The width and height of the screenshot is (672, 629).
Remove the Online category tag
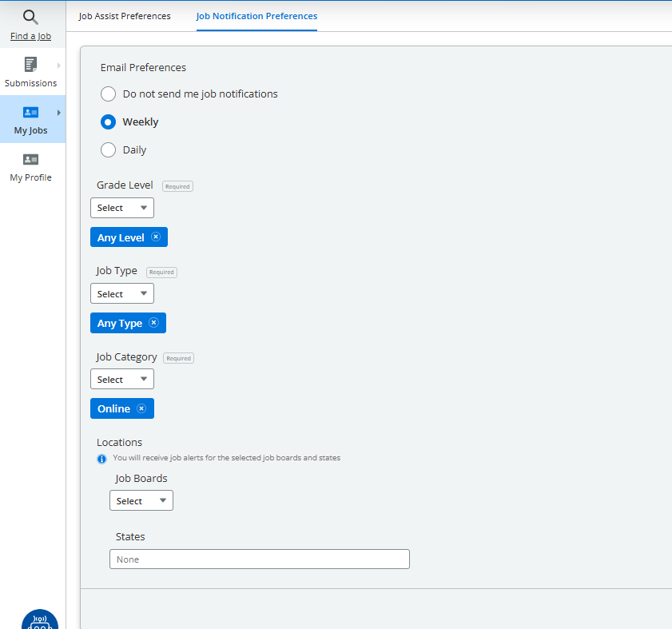[x=141, y=408]
